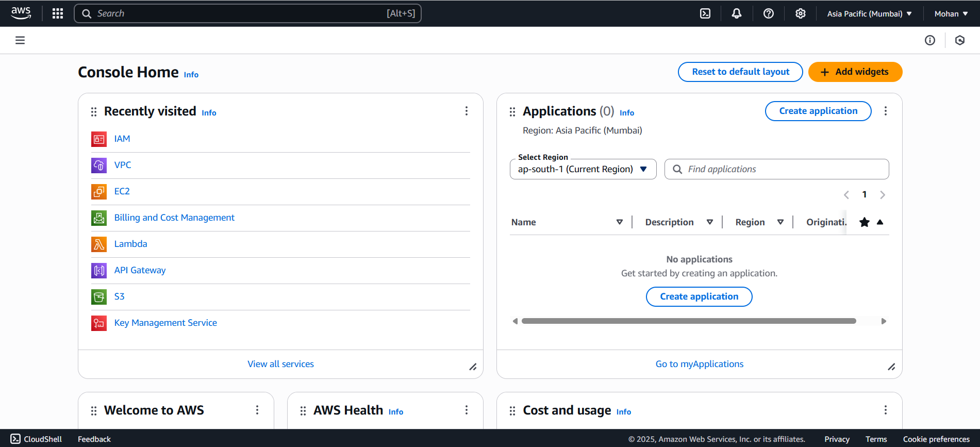Click the CloudShell icon in footer
The height and width of the screenshot is (447, 980).
[15, 439]
